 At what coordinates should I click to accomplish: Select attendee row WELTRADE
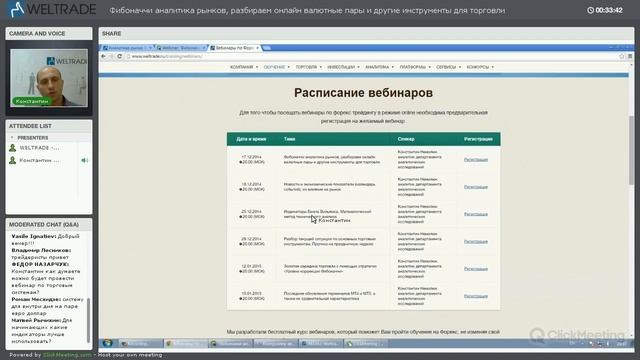(49, 148)
